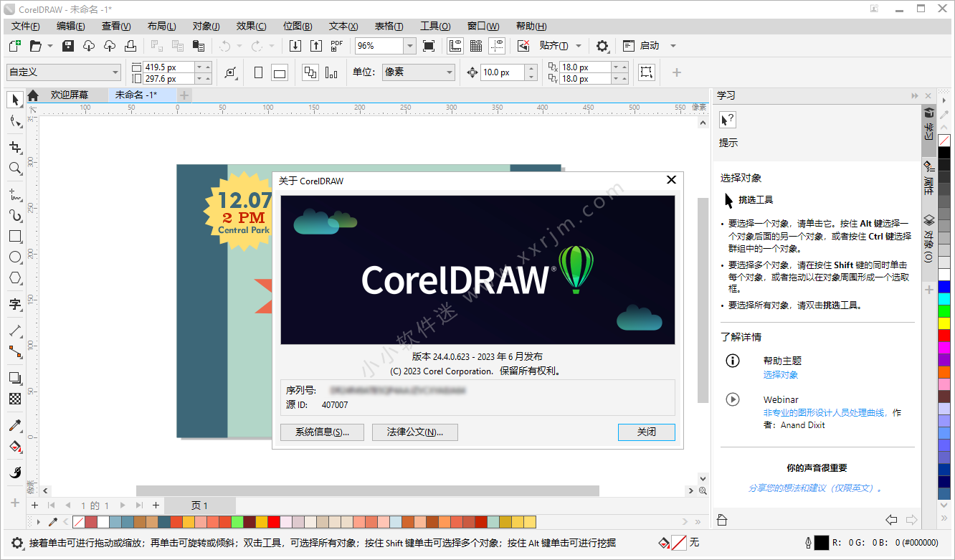Click the 法律公文 button
The image size is (955, 560).
coord(414,432)
